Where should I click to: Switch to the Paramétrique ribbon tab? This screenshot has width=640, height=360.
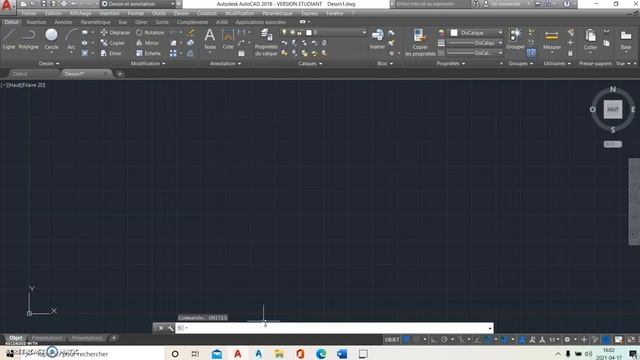click(x=96, y=22)
